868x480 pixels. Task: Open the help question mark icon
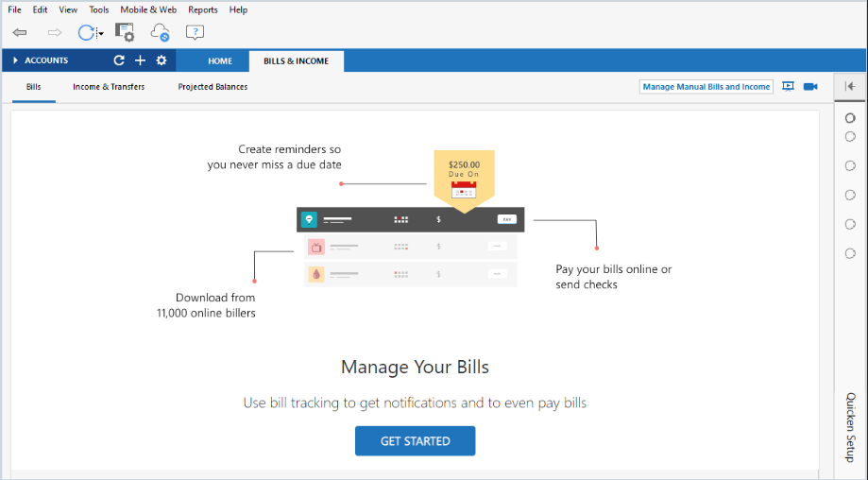pyautogui.click(x=195, y=32)
